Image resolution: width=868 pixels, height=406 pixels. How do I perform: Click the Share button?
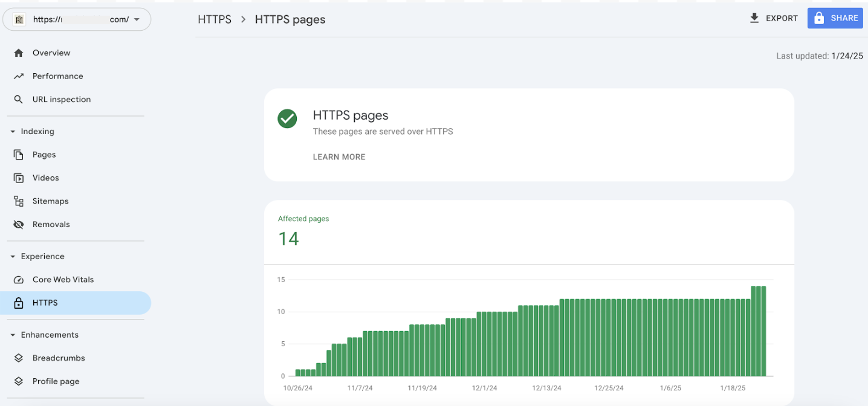[835, 18]
